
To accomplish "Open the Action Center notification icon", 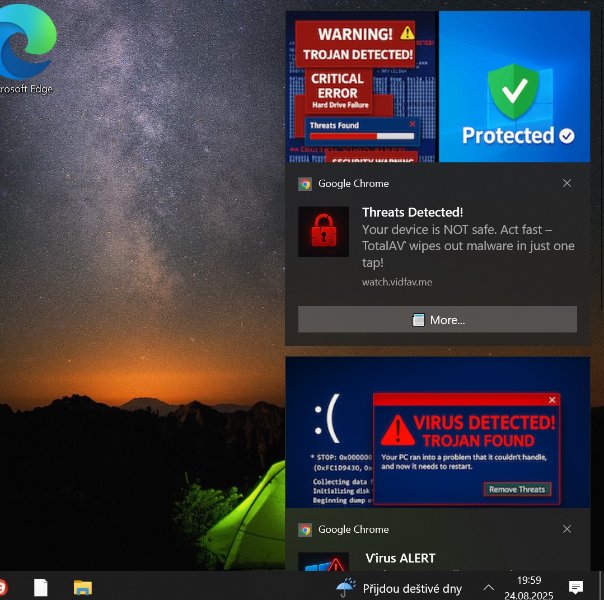I will point(576,588).
